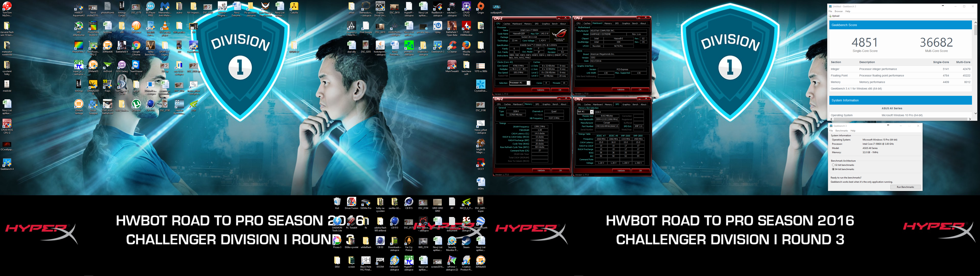Select the 36682 Multi-Core Score value

936,42
